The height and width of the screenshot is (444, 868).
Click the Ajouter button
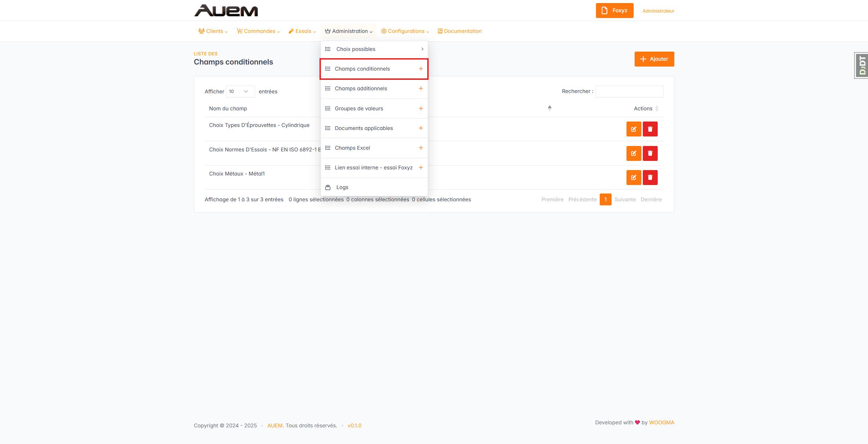point(654,59)
